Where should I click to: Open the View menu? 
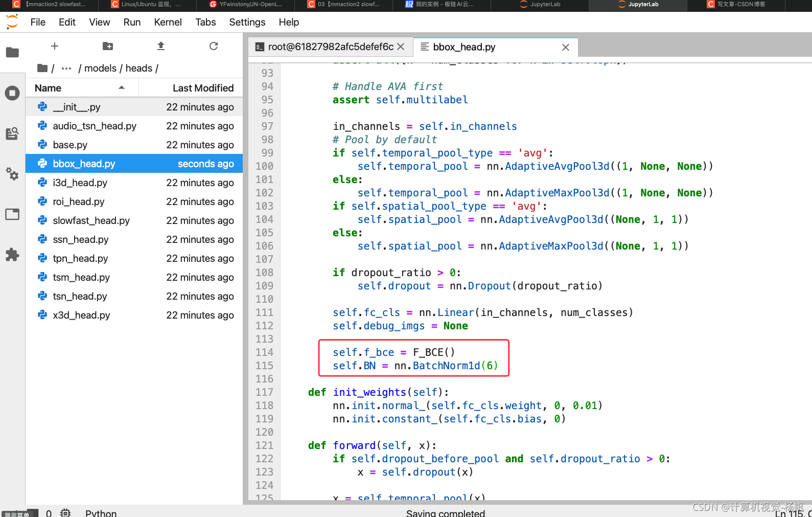(99, 22)
